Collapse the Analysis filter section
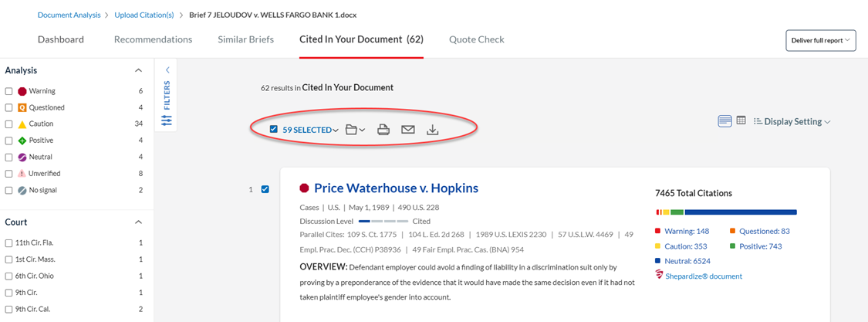The height and width of the screenshot is (322, 868). point(138,70)
